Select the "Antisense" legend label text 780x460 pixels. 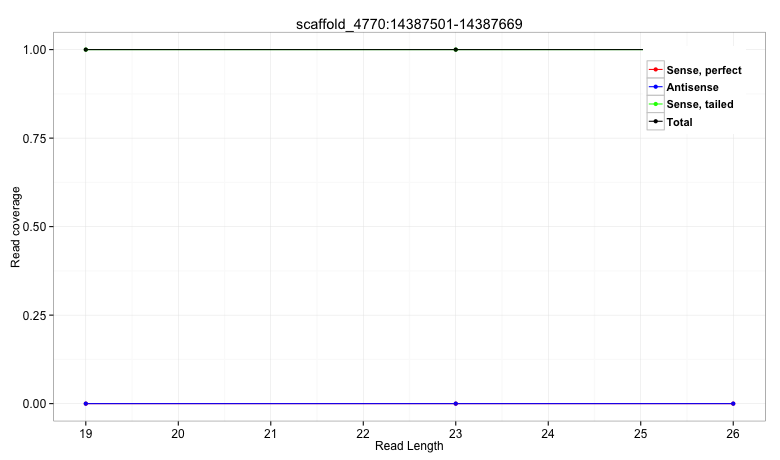692,87
